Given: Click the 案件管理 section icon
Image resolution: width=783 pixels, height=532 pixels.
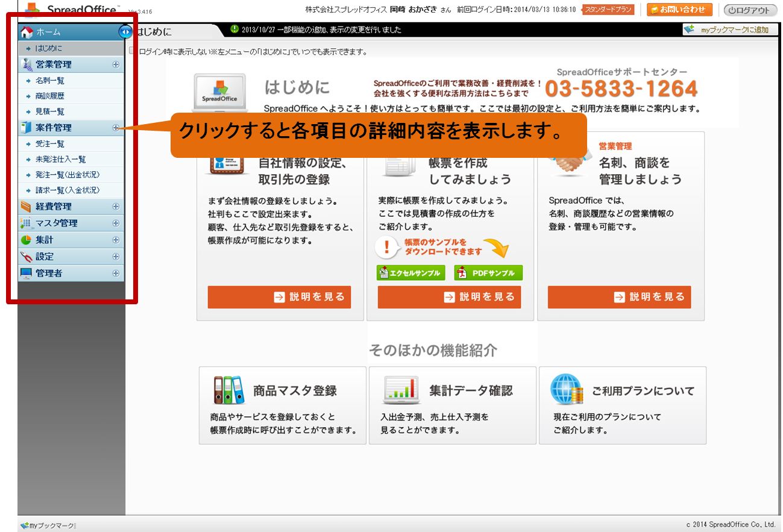Looking at the screenshot, I should (x=26, y=128).
